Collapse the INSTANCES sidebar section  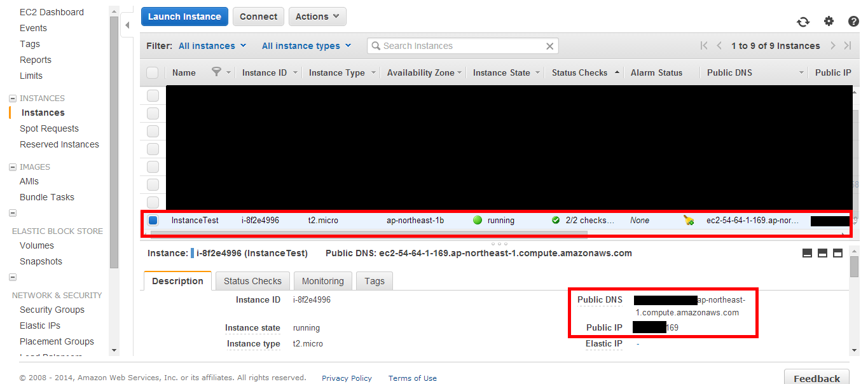point(13,99)
